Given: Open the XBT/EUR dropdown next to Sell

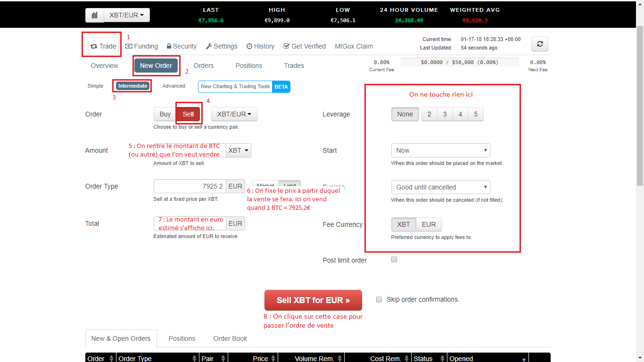Looking at the screenshot, I should click(234, 114).
